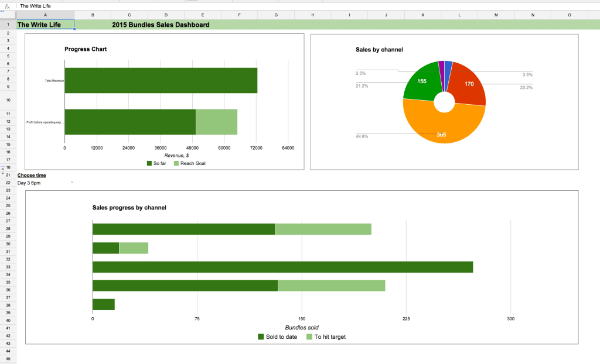The height and width of the screenshot is (364, 600).
Task: Select column B header
Action: click(92, 15)
